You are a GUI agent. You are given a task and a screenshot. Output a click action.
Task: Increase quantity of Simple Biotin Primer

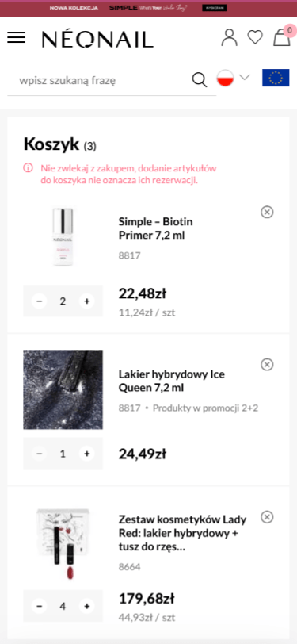point(86,301)
